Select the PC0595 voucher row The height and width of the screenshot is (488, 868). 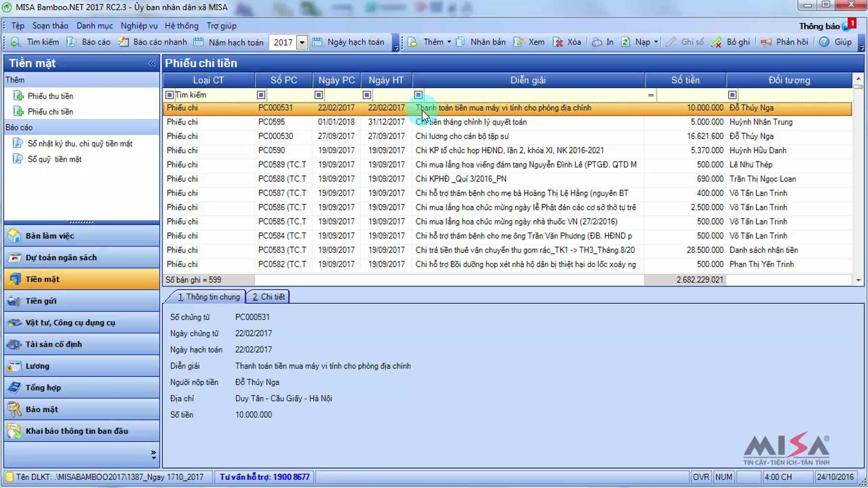click(x=507, y=122)
